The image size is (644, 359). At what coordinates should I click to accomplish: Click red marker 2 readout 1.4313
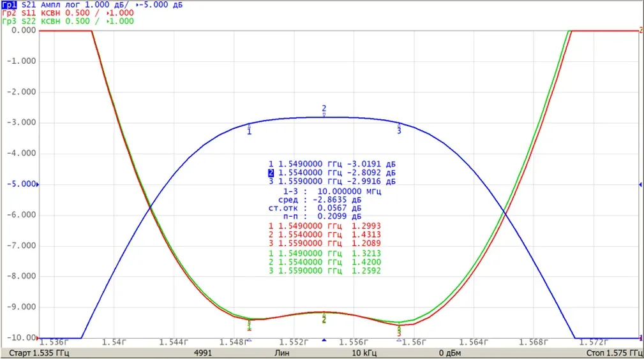[x=324, y=235]
